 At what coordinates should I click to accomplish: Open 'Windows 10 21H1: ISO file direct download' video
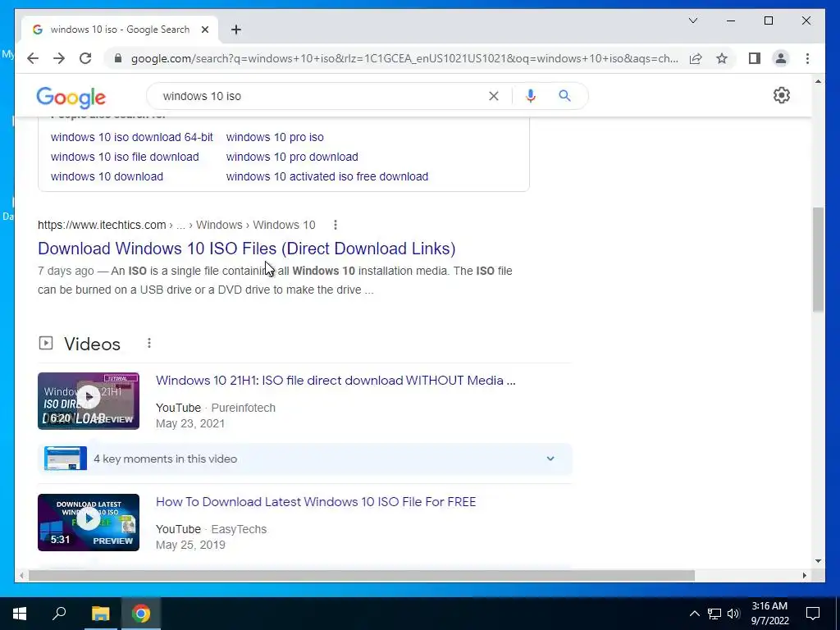[336, 381]
